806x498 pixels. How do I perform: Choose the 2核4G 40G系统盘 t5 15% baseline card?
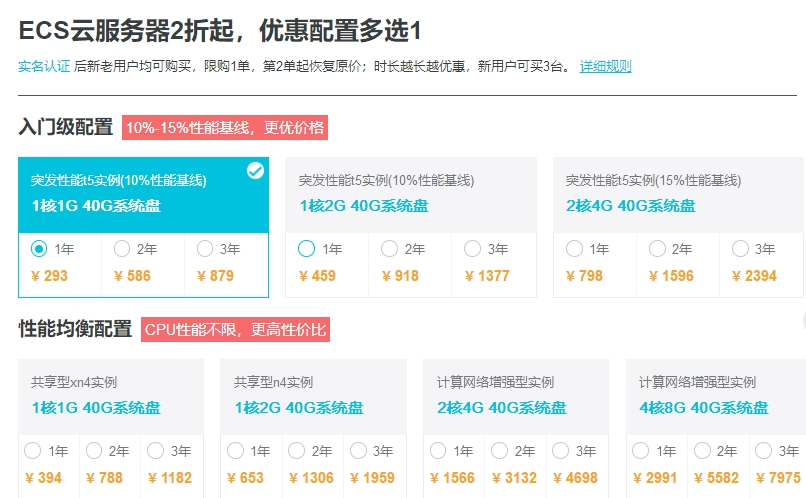pyautogui.click(x=679, y=195)
